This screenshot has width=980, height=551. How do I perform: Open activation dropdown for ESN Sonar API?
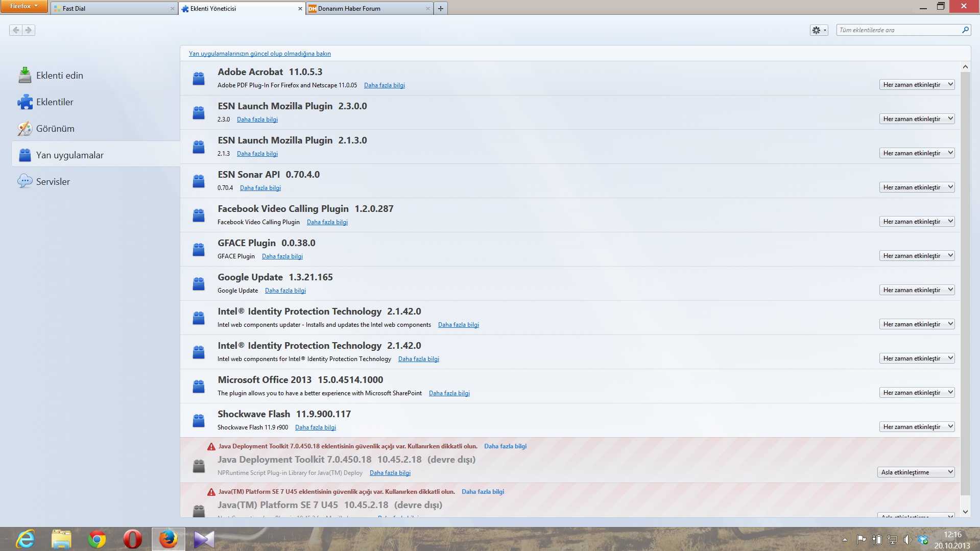coord(917,187)
